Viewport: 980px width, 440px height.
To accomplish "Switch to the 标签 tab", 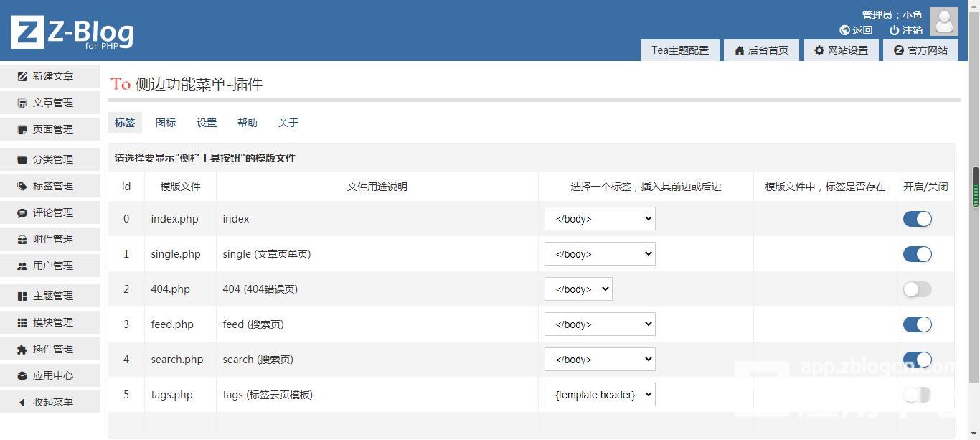I will (125, 123).
